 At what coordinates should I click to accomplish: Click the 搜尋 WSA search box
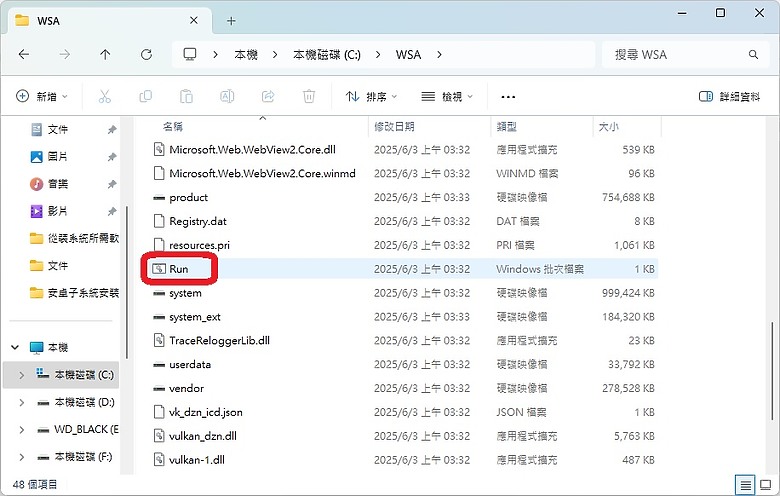(x=686, y=55)
